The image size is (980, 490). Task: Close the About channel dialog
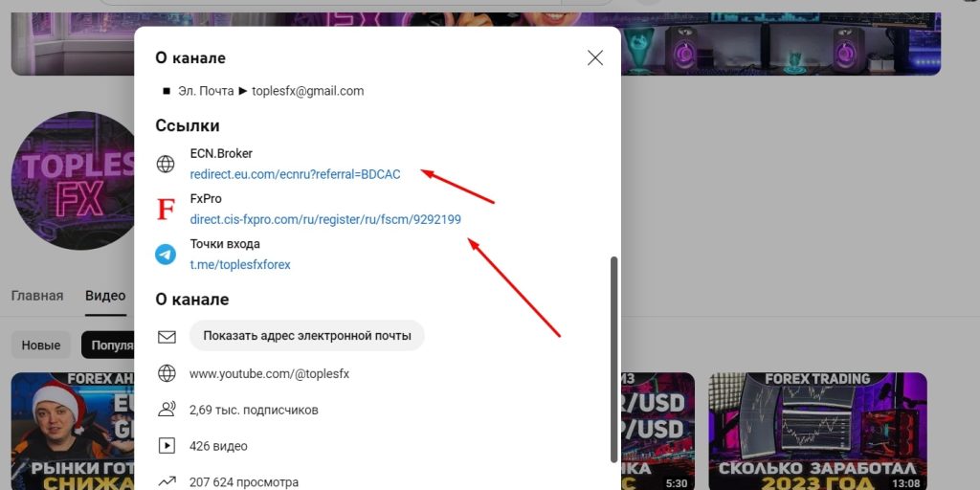595,58
